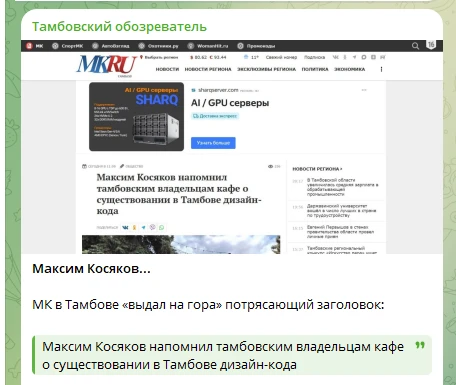Screen dimensions: 456x385
Task: Click the search magnifier icon in the MK top bar
Action: pyautogui.click(x=415, y=46)
